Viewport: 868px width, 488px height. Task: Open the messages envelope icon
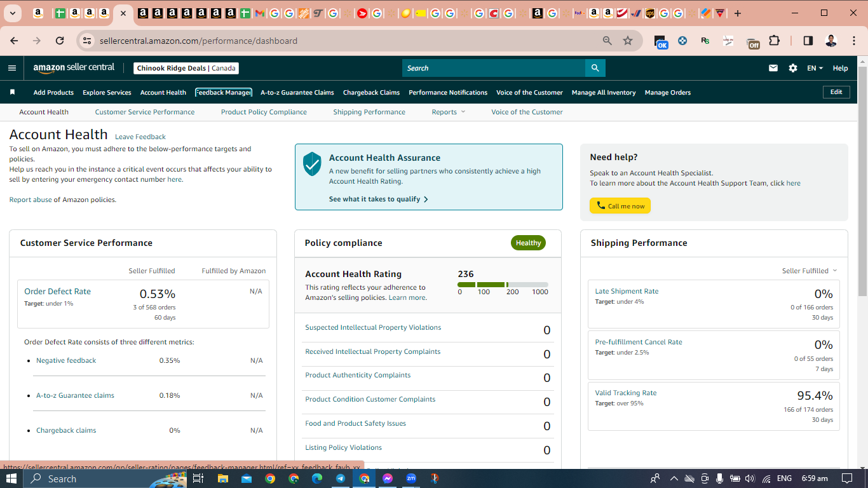click(x=773, y=68)
